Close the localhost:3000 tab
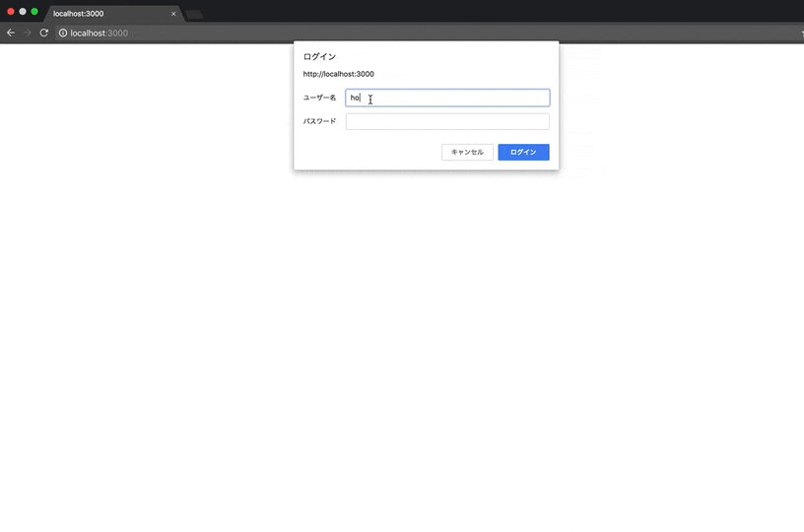The image size is (804, 532). coord(173,14)
